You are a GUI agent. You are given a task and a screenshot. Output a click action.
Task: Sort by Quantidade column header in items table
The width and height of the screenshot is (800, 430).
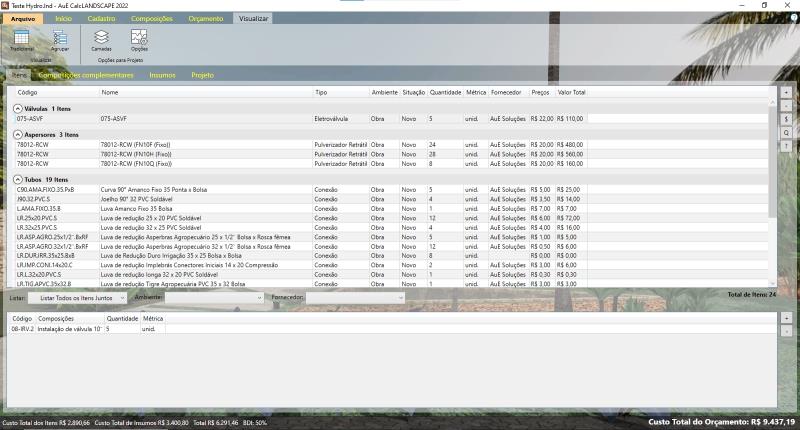(x=445, y=92)
